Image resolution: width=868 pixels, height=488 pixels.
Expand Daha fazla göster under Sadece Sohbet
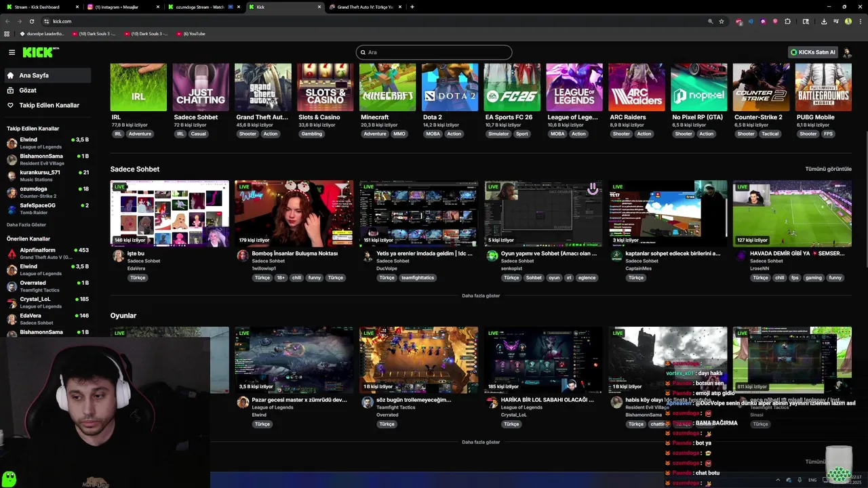[x=481, y=296]
